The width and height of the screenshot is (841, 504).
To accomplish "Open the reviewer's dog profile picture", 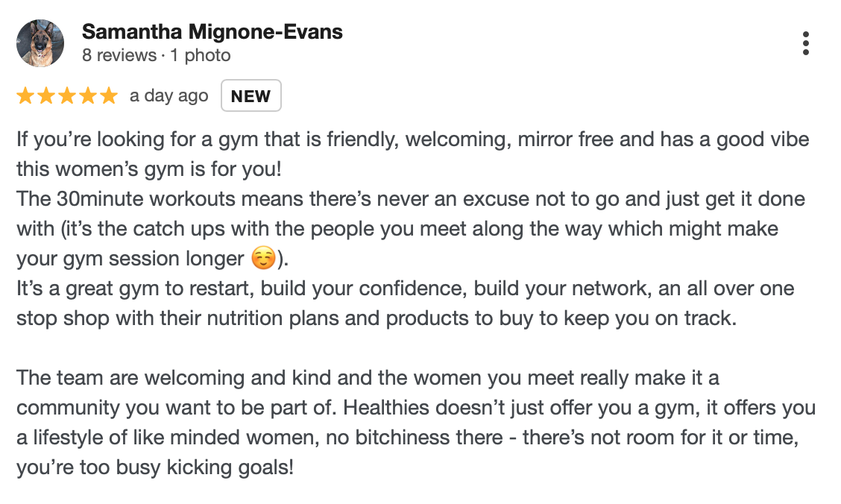I will click(x=40, y=44).
